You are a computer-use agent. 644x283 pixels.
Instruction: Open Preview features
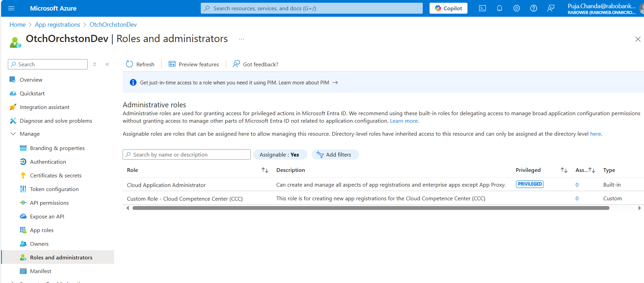(x=194, y=64)
